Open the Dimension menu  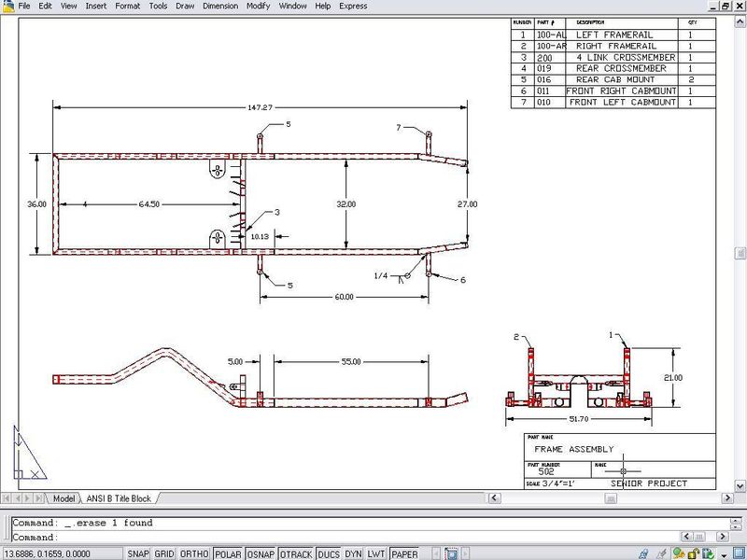pyautogui.click(x=220, y=6)
